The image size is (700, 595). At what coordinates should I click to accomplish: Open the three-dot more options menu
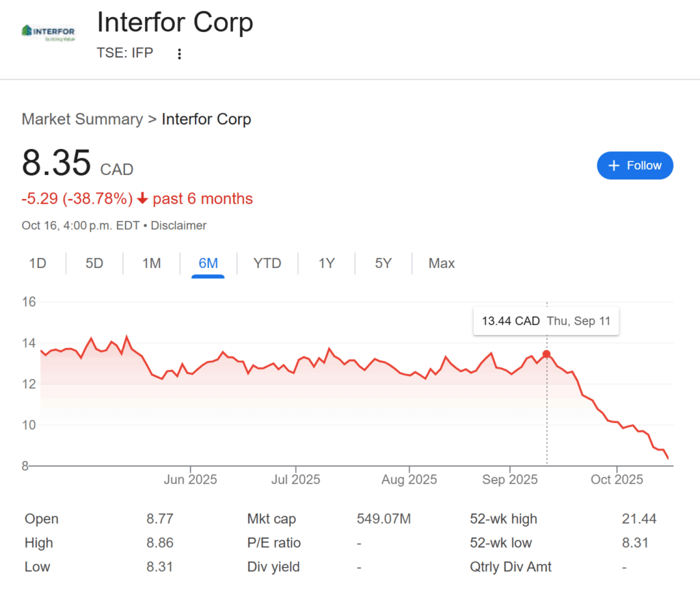[180, 54]
